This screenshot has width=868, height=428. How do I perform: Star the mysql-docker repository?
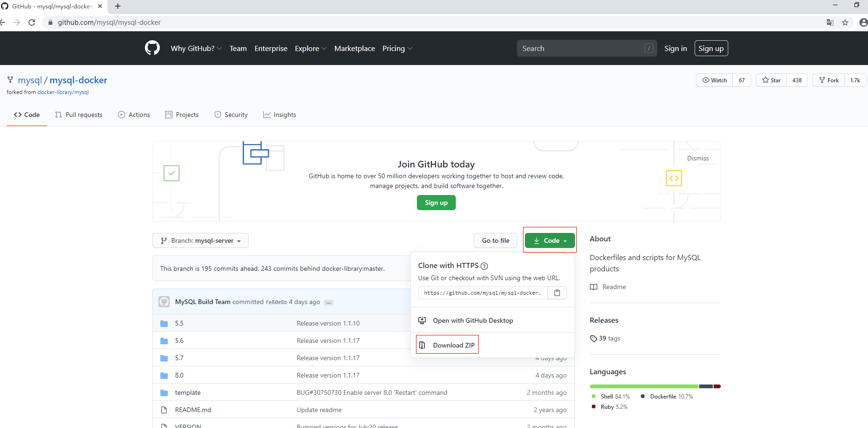click(x=771, y=80)
